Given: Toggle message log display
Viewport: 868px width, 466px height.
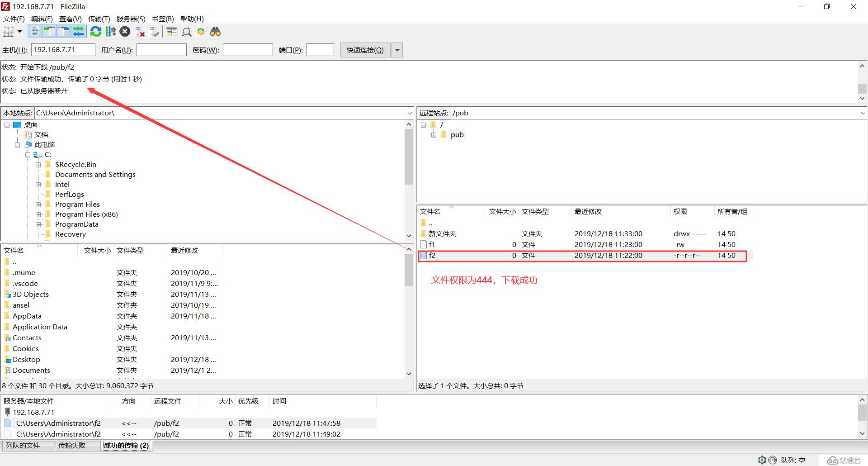Looking at the screenshot, I should (35, 32).
